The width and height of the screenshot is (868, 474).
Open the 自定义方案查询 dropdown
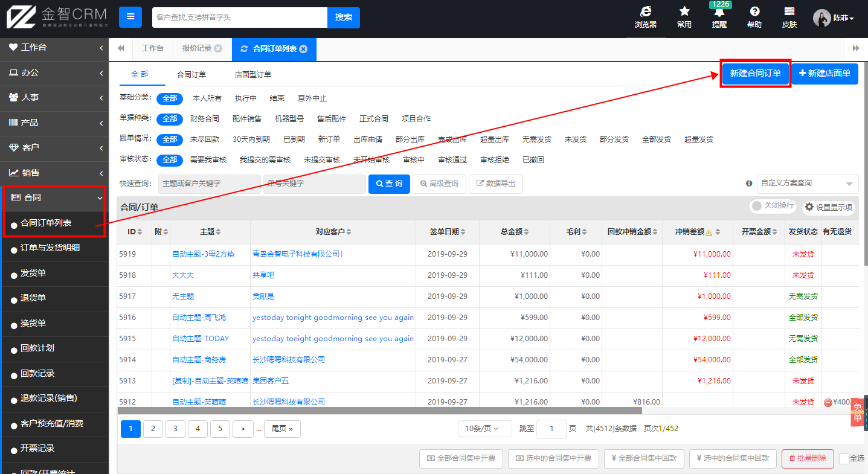[808, 184]
